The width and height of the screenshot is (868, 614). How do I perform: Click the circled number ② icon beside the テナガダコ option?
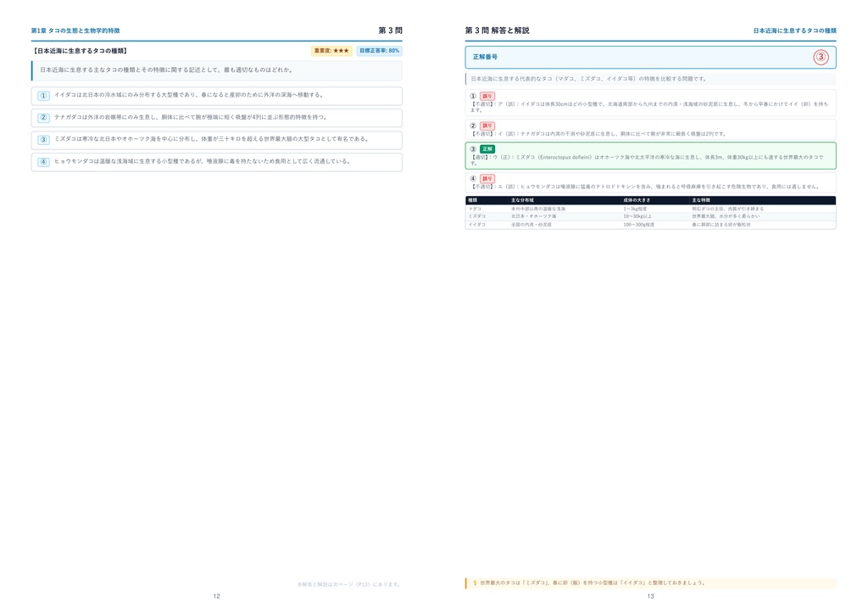pyautogui.click(x=43, y=118)
